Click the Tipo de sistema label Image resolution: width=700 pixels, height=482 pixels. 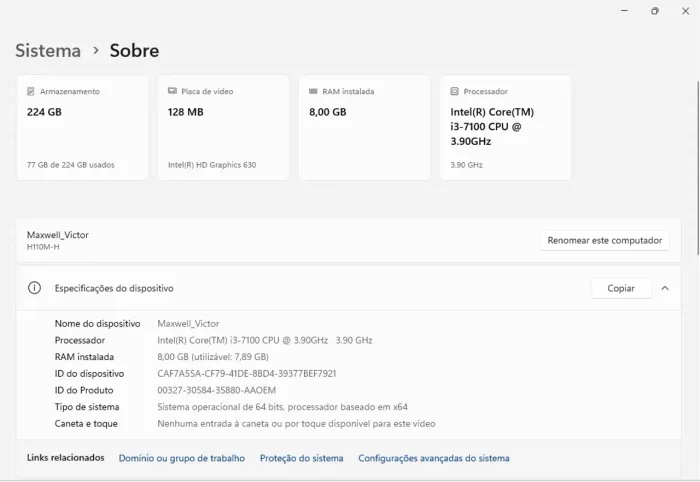[x=87, y=407]
